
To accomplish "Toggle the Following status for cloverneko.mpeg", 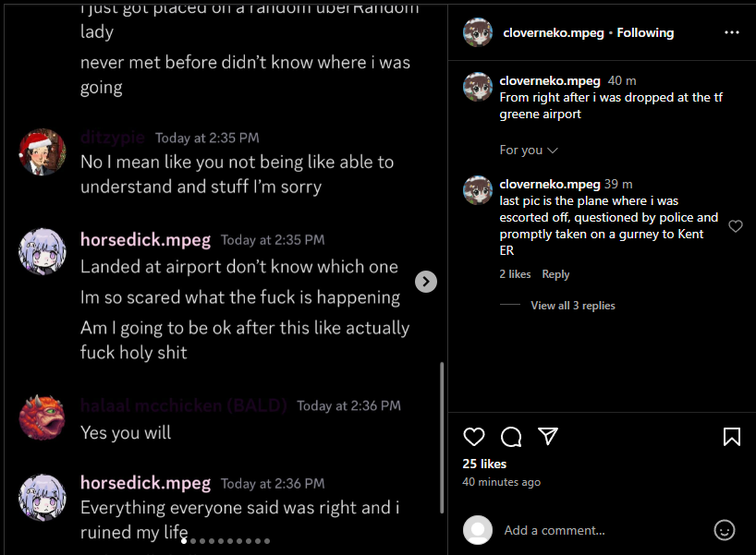I will pyautogui.click(x=645, y=32).
